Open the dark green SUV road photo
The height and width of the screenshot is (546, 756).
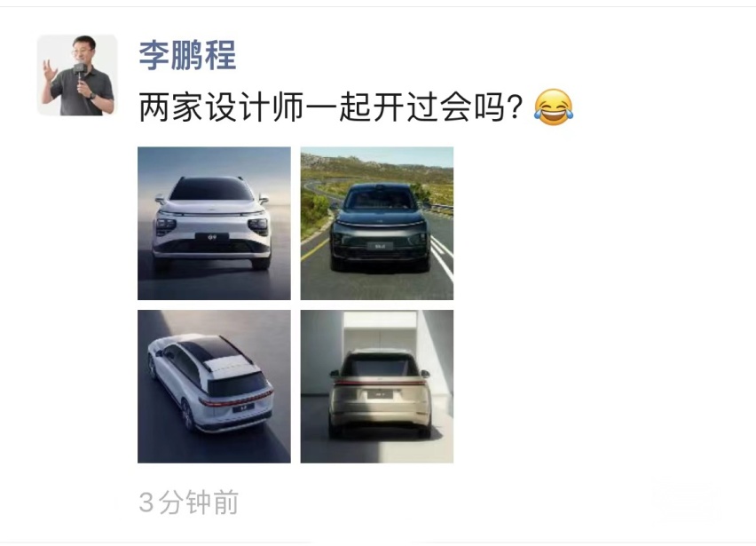(377, 224)
